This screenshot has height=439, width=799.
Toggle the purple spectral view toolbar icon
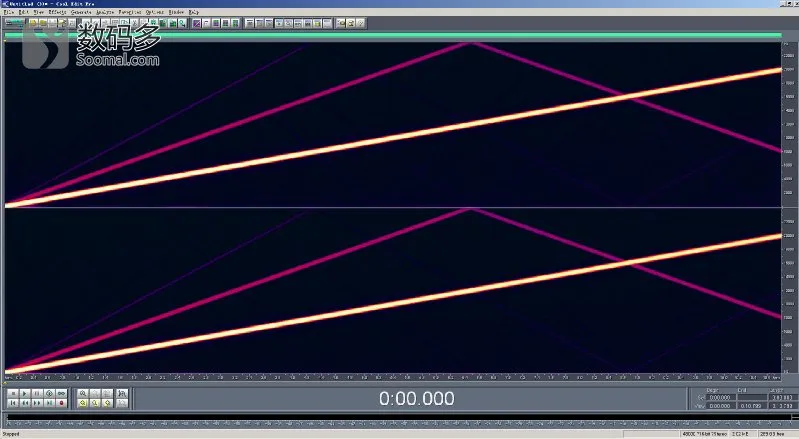click(196, 23)
